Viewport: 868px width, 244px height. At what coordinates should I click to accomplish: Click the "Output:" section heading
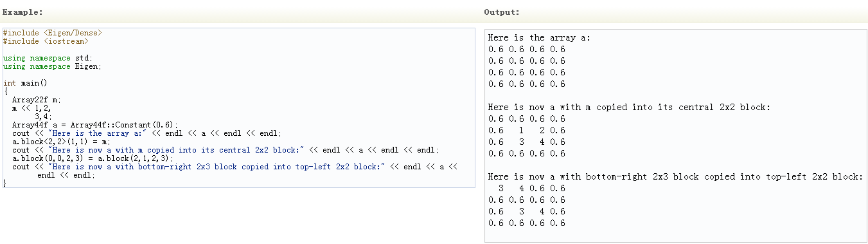click(x=502, y=12)
